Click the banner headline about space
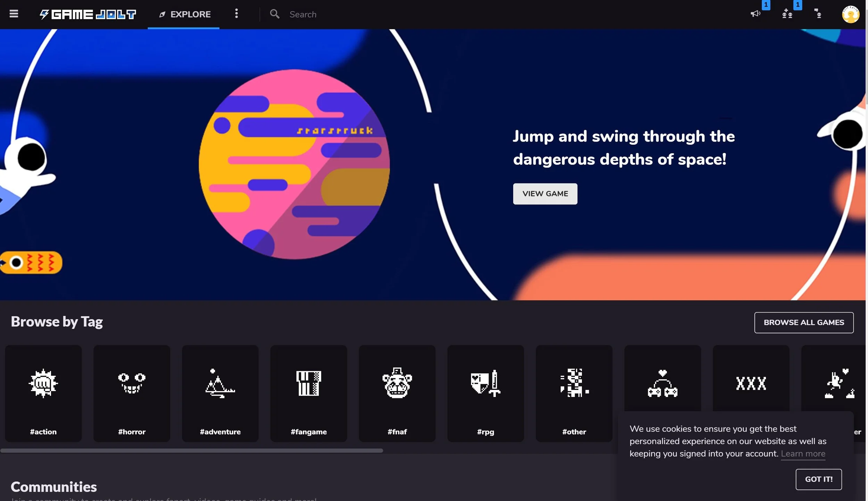The image size is (868, 501). tap(624, 148)
